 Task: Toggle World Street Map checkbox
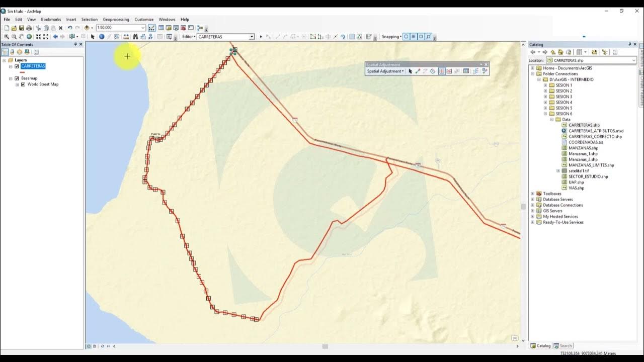coord(23,84)
